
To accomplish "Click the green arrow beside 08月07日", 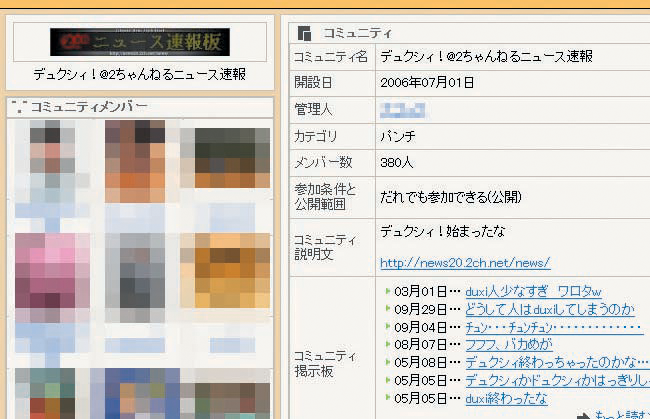I will coord(388,344).
